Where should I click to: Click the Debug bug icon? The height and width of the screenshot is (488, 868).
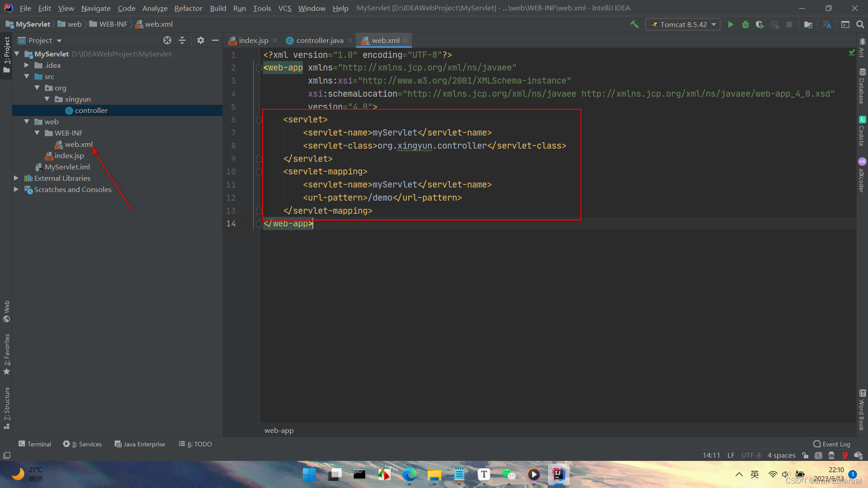tap(745, 24)
